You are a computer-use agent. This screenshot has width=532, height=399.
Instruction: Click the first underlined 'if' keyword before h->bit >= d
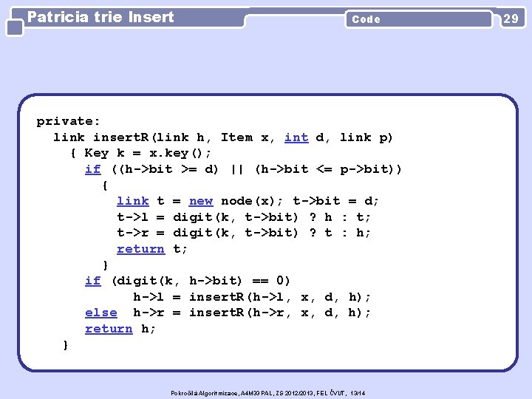point(93,169)
